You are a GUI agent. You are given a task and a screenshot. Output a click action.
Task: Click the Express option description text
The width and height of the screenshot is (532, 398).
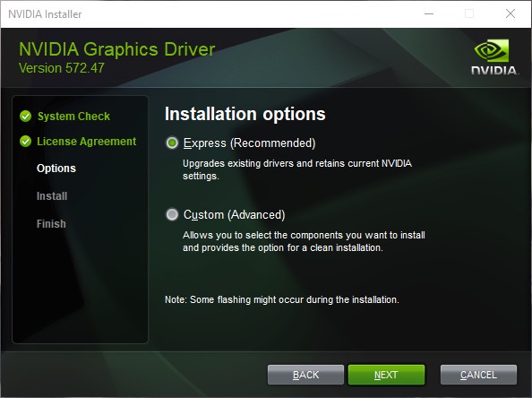pos(297,169)
